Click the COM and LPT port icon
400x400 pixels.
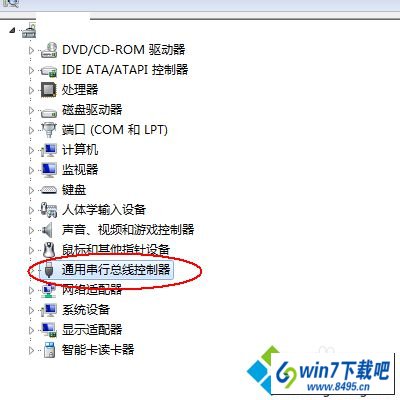(x=49, y=130)
